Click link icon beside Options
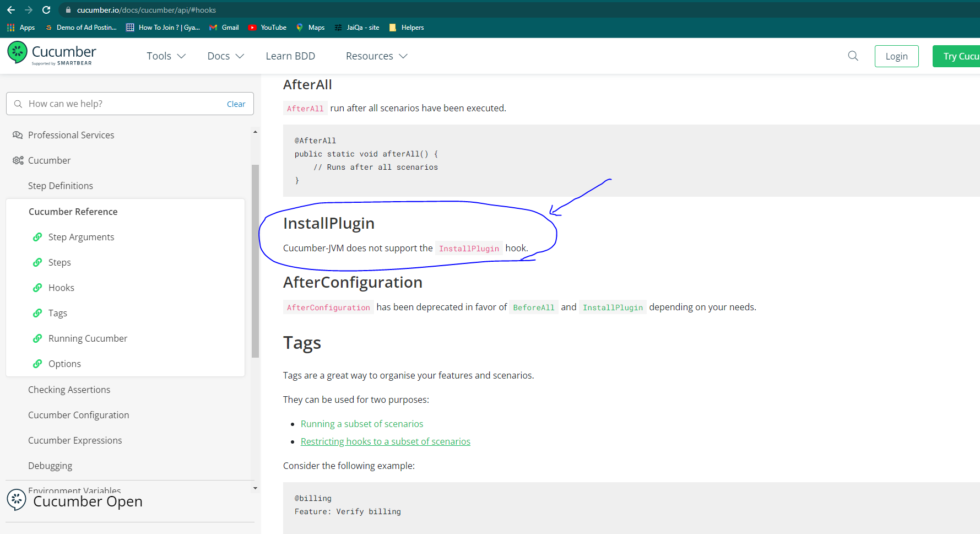Screen dimensions: 980x534 37,364
